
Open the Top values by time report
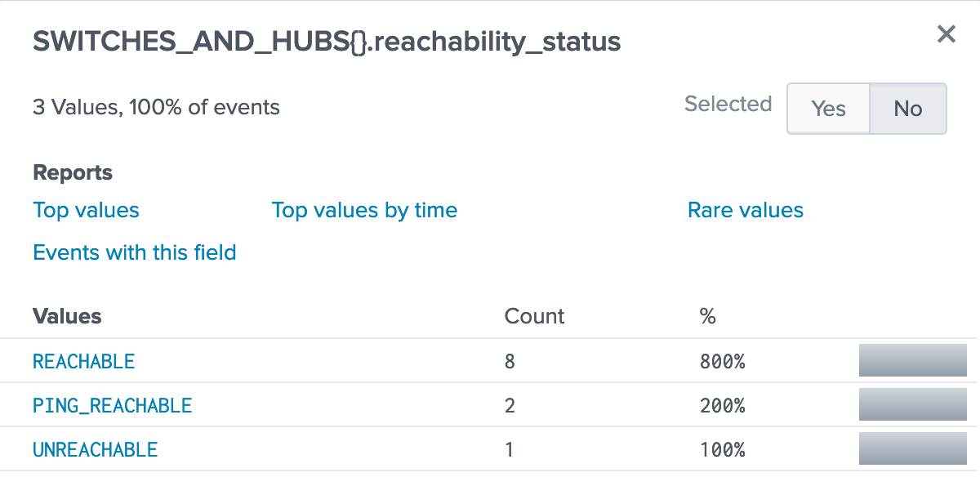[x=364, y=210]
